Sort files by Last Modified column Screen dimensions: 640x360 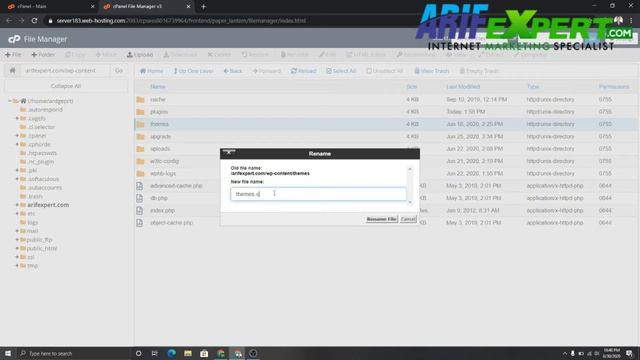pos(463,87)
